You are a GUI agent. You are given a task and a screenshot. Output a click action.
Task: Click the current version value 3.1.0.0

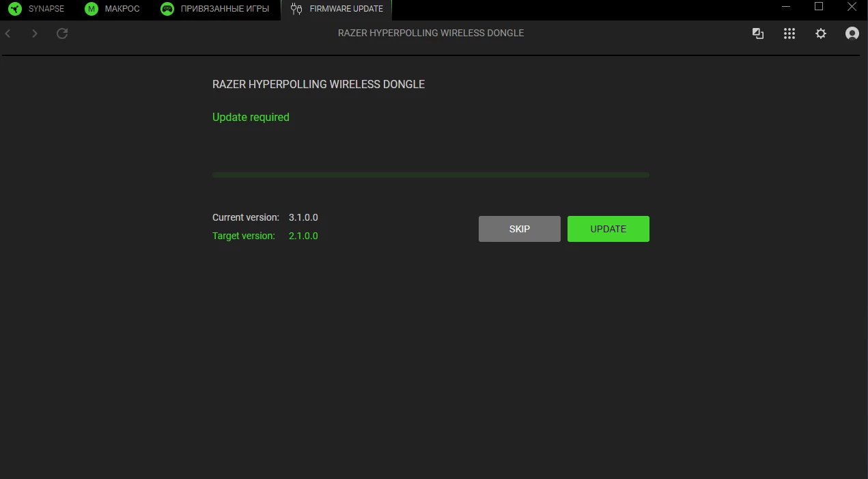pyautogui.click(x=303, y=217)
